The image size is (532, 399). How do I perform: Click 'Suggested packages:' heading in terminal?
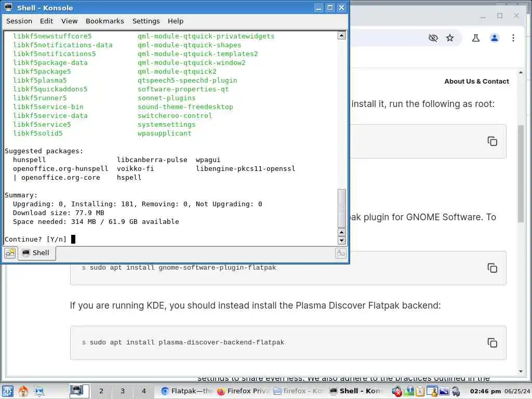[x=44, y=151]
